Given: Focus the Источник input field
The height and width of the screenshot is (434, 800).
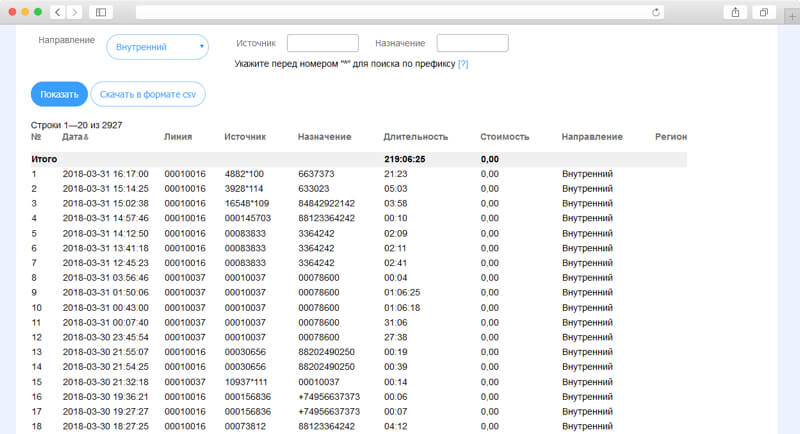Looking at the screenshot, I should 322,43.
